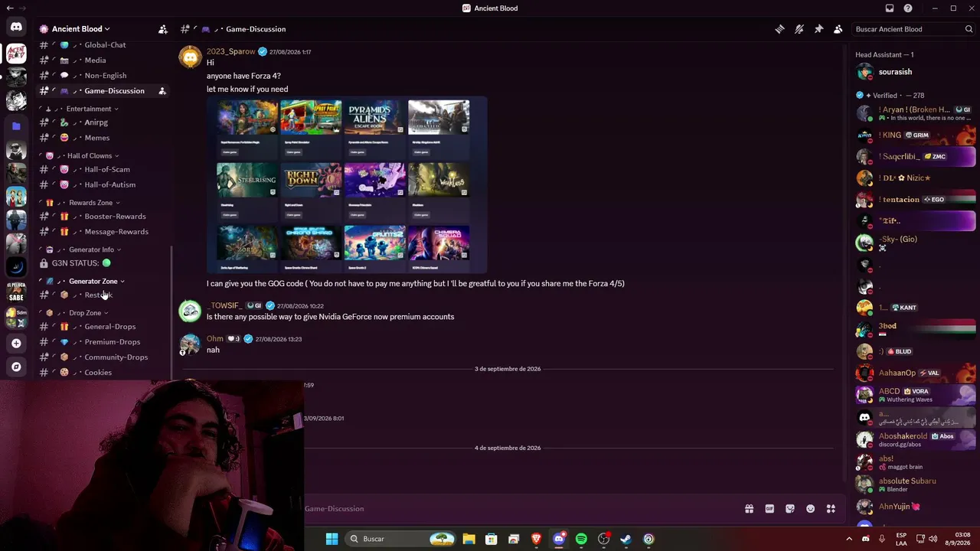Open the Apps launcher in message bar
Screen dimensions: 980x551
click(x=831, y=509)
